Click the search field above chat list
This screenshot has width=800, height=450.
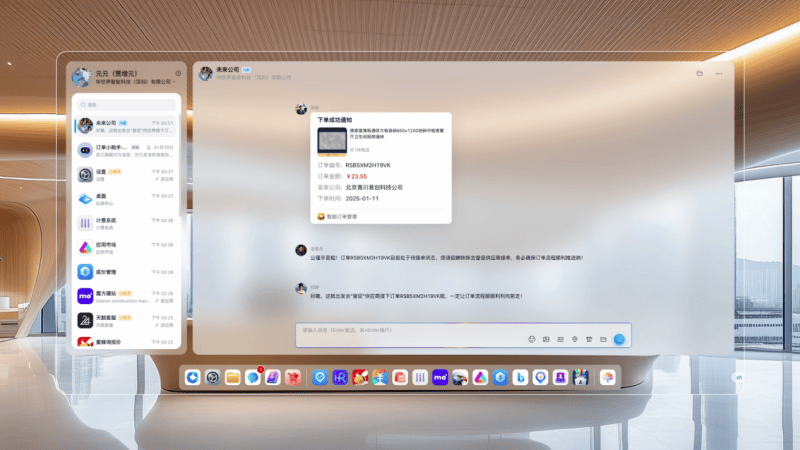(x=127, y=104)
